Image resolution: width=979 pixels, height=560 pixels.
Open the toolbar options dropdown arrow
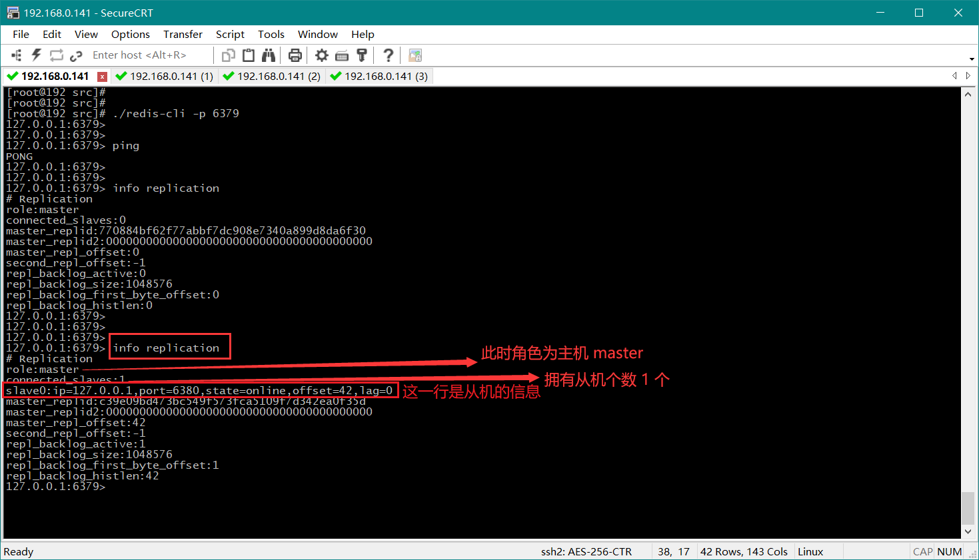tap(972, 59)
